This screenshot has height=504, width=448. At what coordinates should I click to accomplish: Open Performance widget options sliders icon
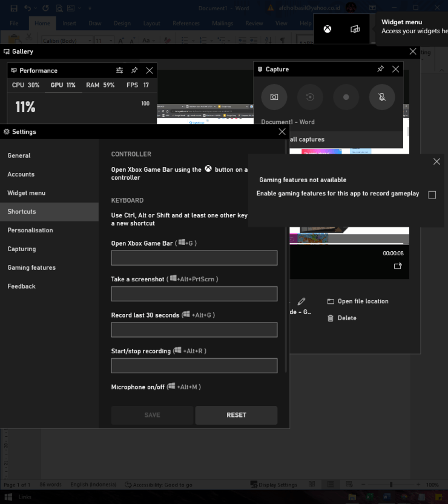(x=120, y=70)
